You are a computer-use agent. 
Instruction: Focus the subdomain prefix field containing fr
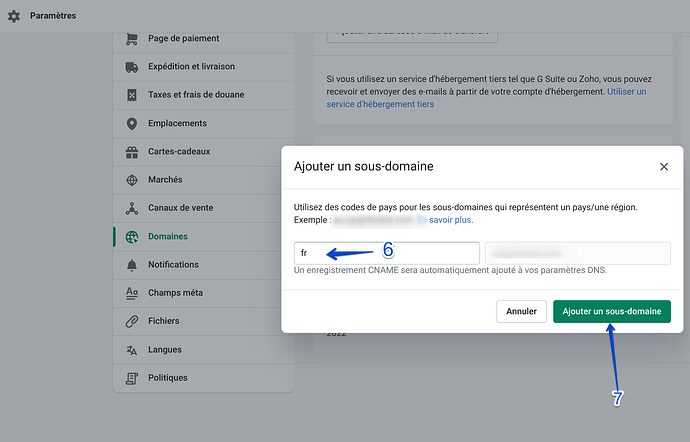click(x=386, y=253)
